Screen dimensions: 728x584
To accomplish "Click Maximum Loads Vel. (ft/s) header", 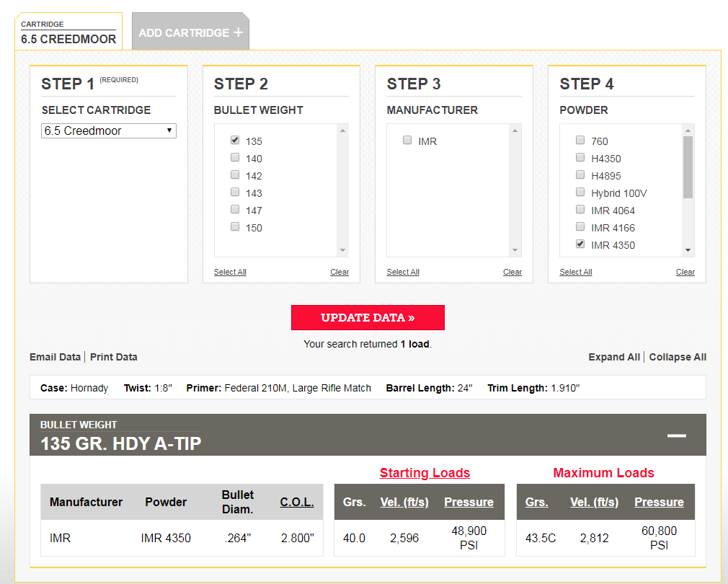I will pos(594,502).
